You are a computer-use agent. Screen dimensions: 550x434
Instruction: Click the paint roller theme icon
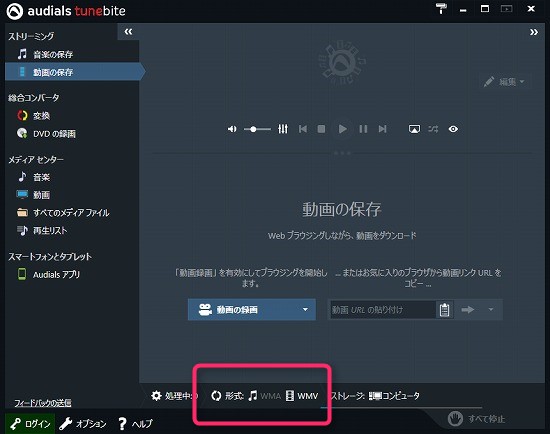[x=441, y=8]
